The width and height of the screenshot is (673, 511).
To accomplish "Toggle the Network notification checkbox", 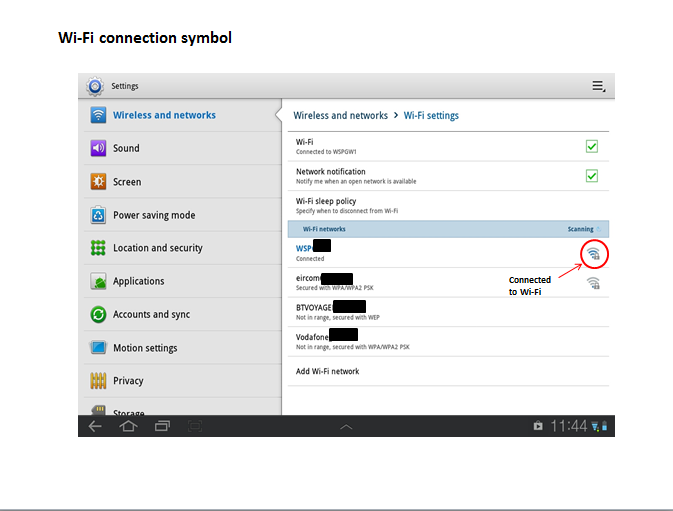I will 592,176.
